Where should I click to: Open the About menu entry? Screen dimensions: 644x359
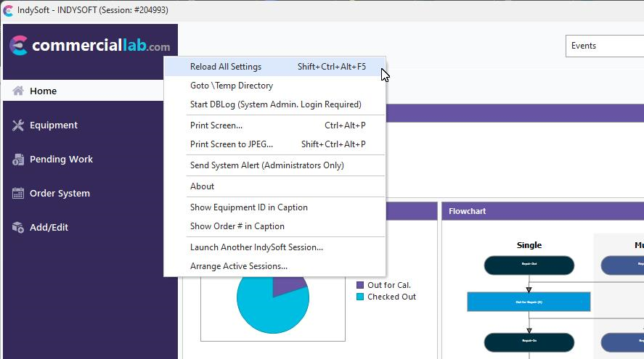(202, 186)
